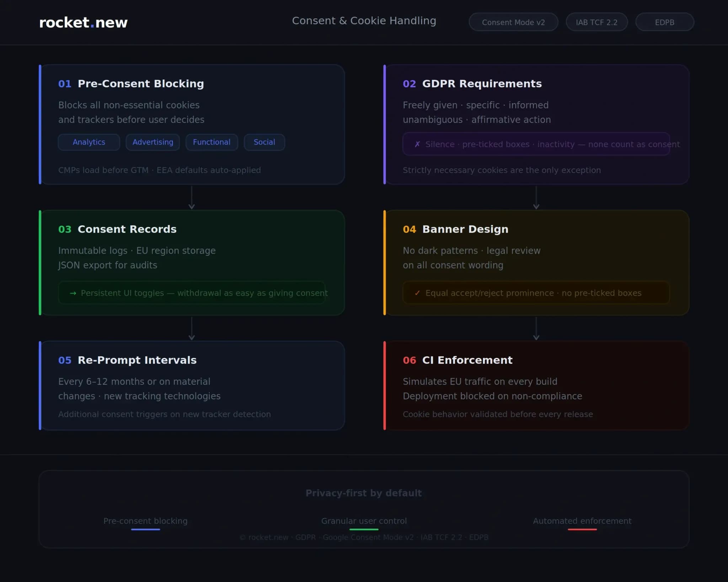728x582 pixels.
Task: Click the Advertising tag
Action: pyautogui.click(x=152, y=142)
